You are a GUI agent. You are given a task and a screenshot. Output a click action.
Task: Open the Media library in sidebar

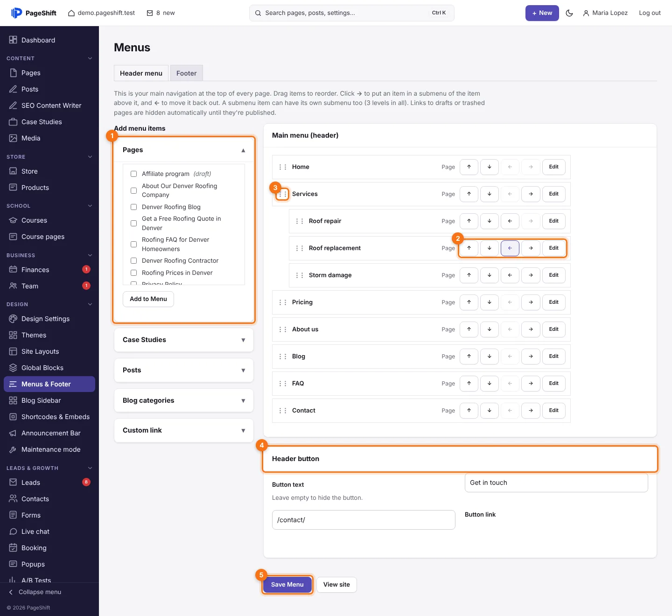click(x=49, y=138)
